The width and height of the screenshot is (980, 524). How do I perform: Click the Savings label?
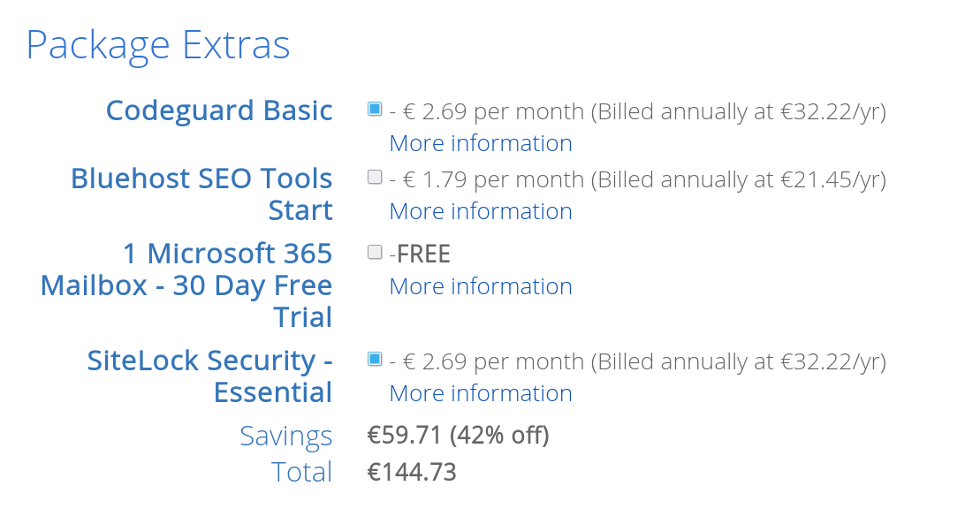point(285,436)
